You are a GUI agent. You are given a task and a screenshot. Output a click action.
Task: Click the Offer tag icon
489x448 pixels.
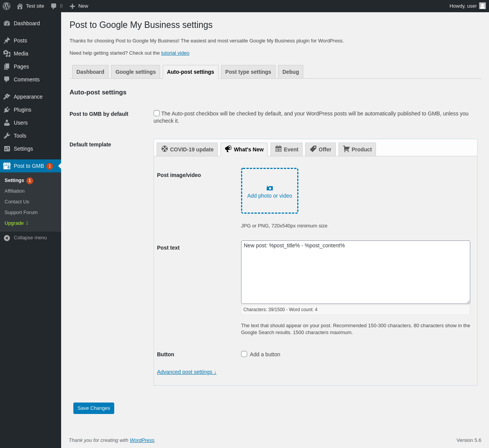tap(313, 149)
